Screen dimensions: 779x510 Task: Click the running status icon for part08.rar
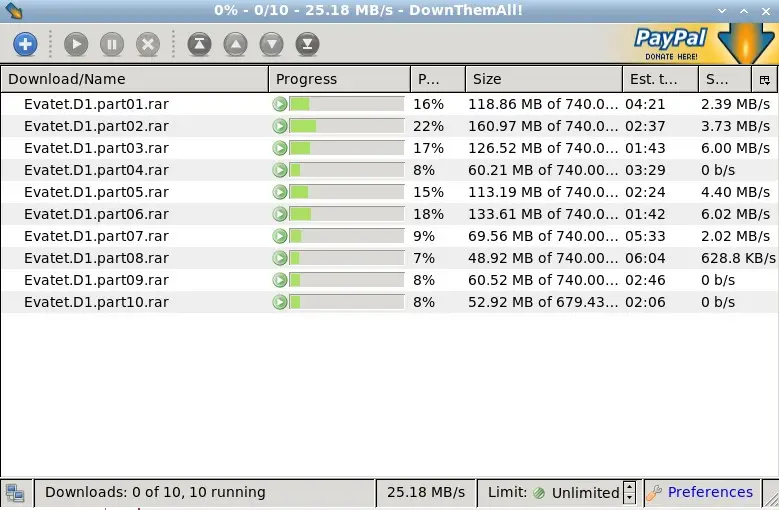click(x=280, y=258)
